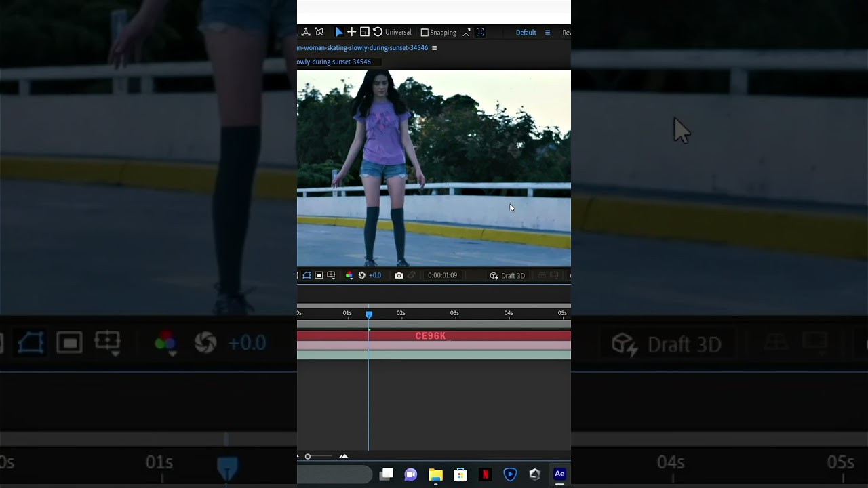Select the blue arrow Selection tool
The image size is (868, 488).
pyautogui.click(x=339, y=32)
